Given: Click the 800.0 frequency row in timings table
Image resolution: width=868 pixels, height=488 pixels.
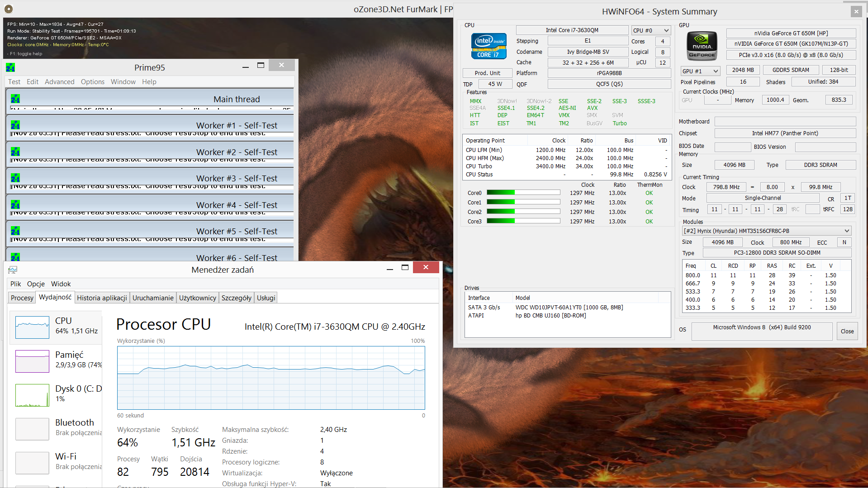Looking at the screenshot, I should click(x=766, y=275).
